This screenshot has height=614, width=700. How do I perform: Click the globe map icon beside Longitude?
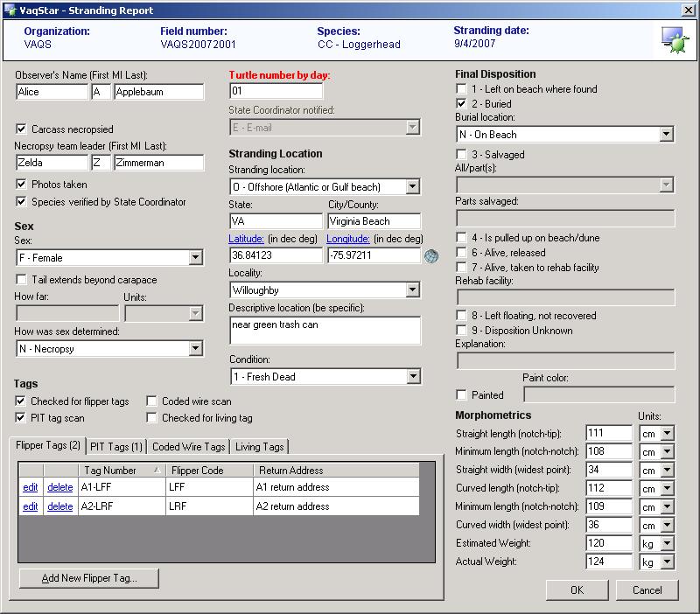coord(430,256)
